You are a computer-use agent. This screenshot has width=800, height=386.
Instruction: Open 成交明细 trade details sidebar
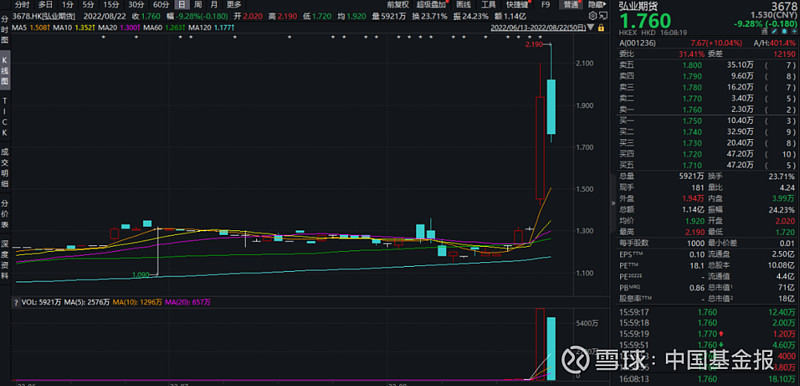5,167
